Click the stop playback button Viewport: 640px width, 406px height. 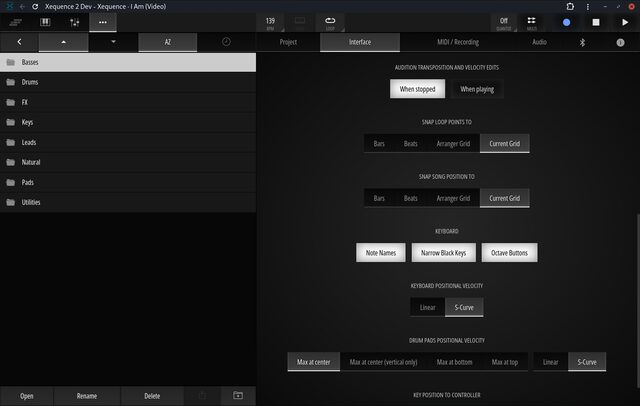click(x=596, y=22)
